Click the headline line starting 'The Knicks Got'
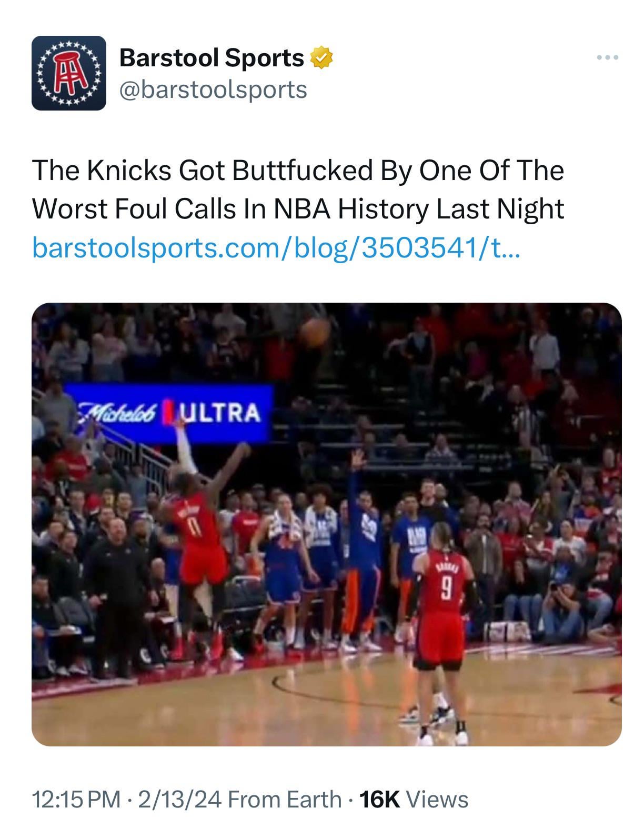This screenshot has height=818, width=644. [298, 170]
